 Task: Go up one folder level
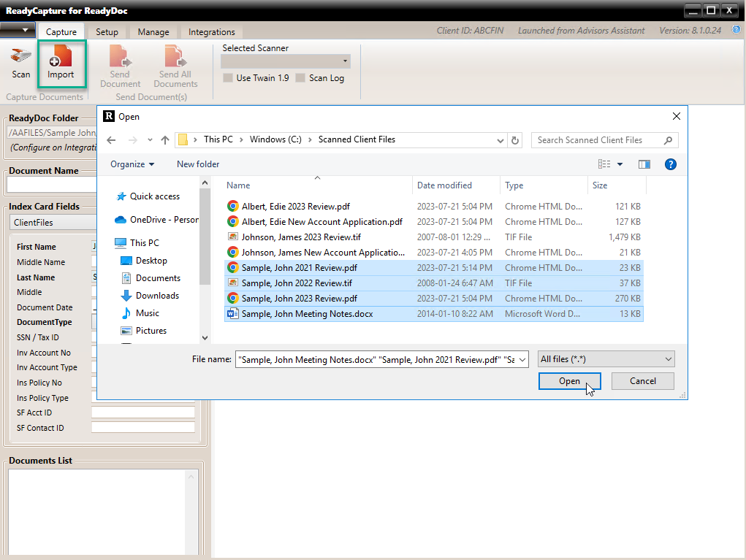point(165,139)
